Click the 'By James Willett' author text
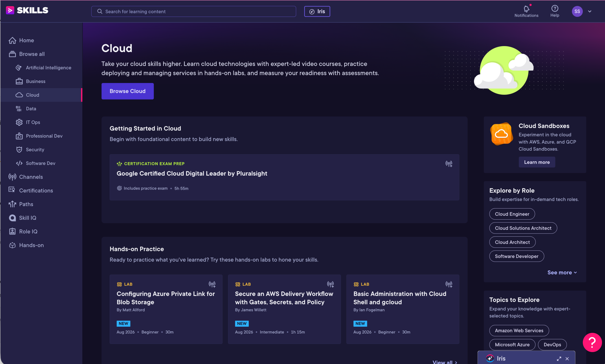 [251, 310]
